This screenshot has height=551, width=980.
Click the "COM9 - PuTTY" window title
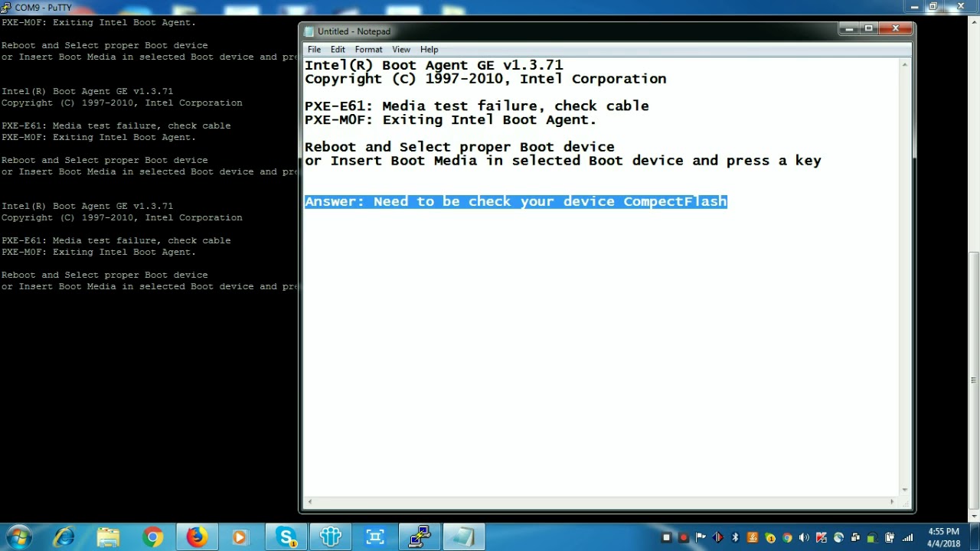click(43, 8)
